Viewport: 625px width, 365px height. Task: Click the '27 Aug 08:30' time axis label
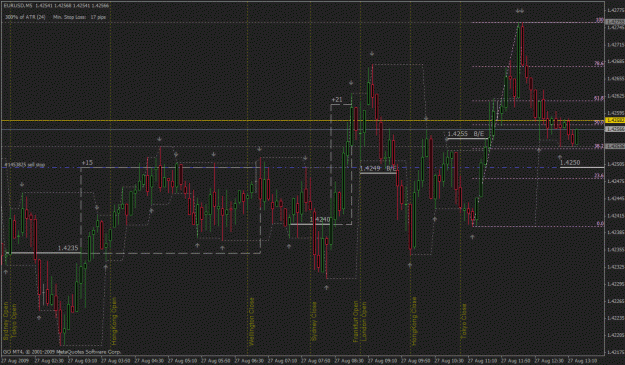pos(349,361)
